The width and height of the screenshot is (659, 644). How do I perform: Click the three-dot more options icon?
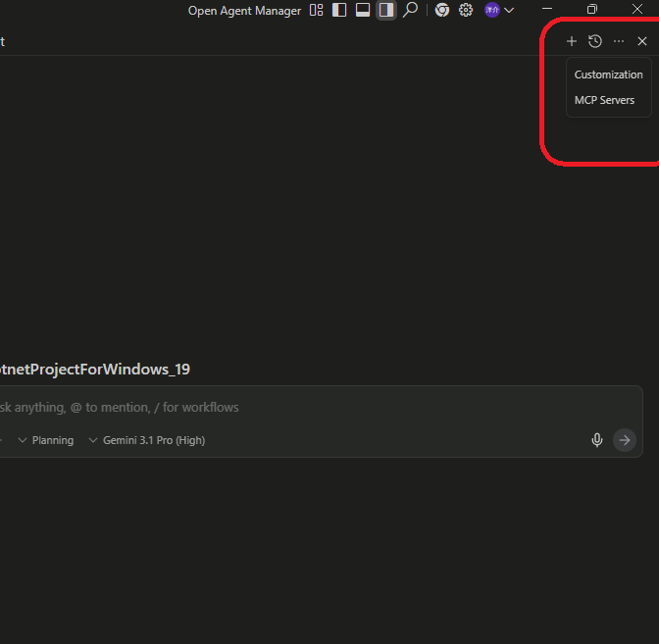[x=619, y=41]
